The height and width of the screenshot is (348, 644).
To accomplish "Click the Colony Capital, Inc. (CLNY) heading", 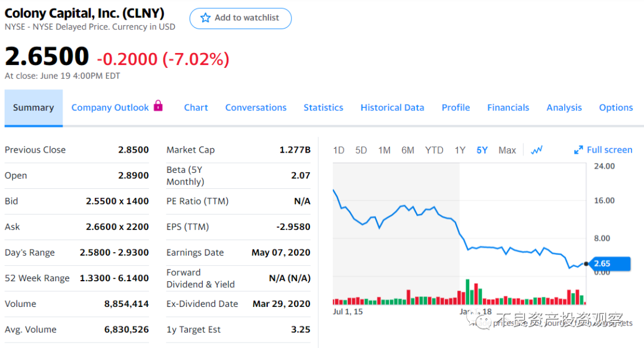I will coord(84,13).
